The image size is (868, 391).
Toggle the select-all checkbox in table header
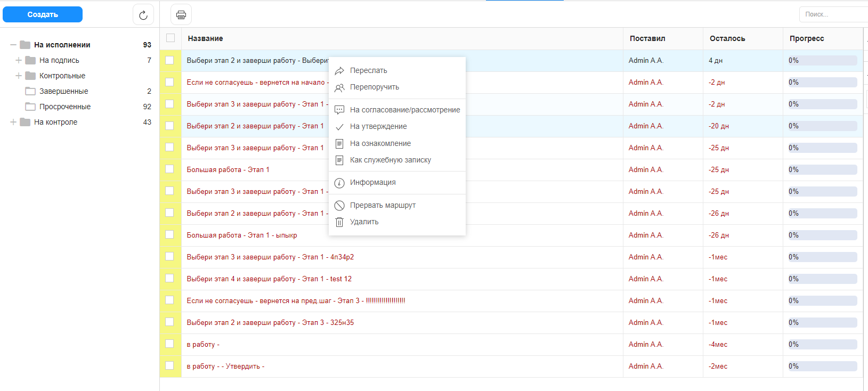click(x=171, y=38)
